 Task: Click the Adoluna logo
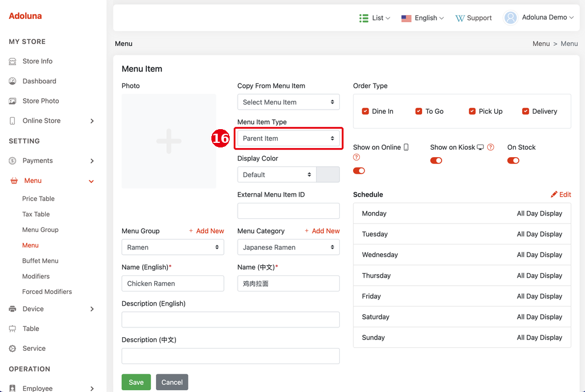click(x=25, y=16)
